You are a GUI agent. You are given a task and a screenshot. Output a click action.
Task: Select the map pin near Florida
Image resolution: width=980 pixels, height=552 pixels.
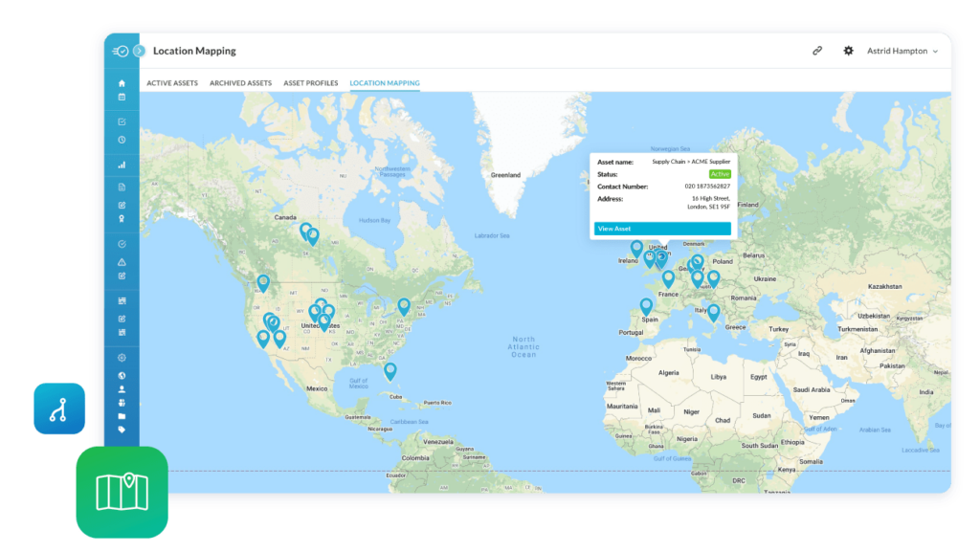coord(390,371)
